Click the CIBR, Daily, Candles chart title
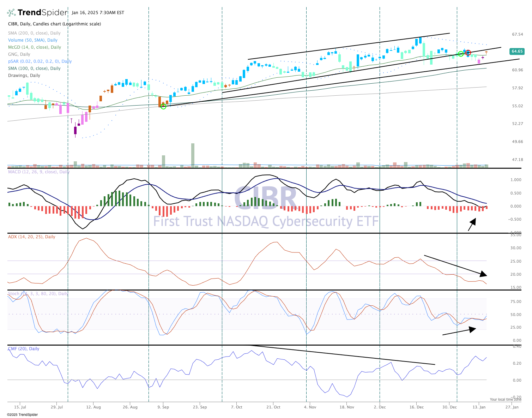The width and height of the screenshot is (532, 418). 54,24
